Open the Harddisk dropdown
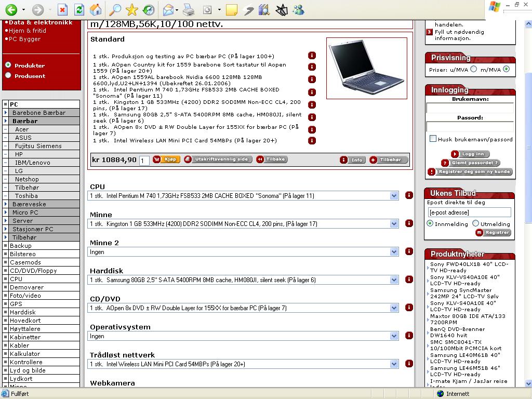Screen dimensions: 532x399 243,280
